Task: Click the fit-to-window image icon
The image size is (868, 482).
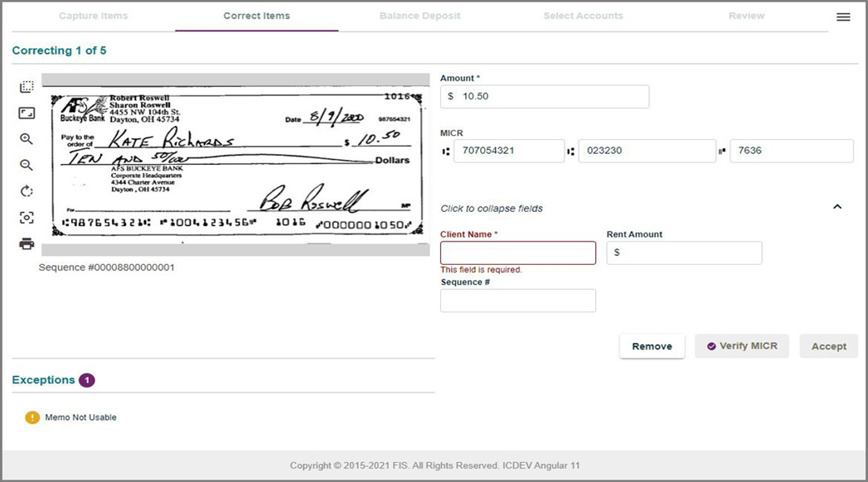Action: coord(27,113)
